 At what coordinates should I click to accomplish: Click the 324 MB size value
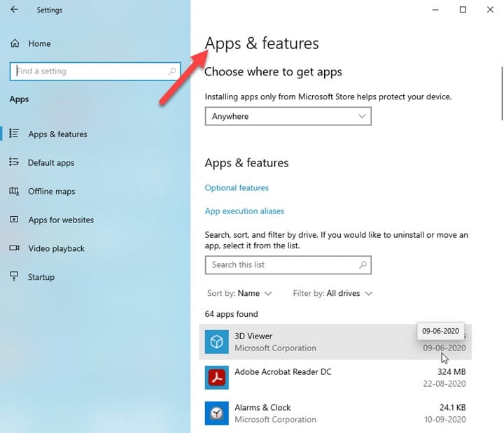pyautogui.click(x=451, y=372)
